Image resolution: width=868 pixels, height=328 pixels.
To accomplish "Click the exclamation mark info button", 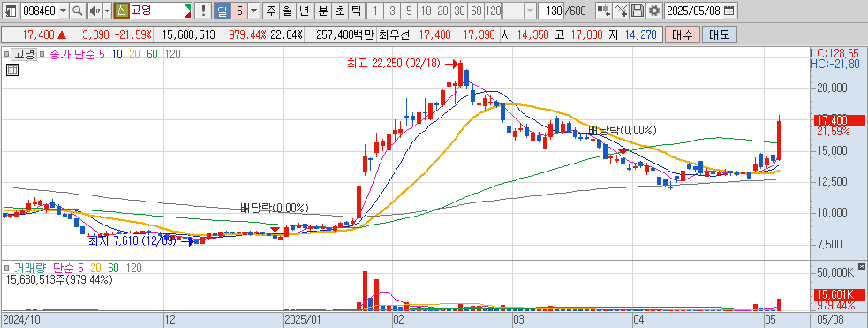I will 203,10.
